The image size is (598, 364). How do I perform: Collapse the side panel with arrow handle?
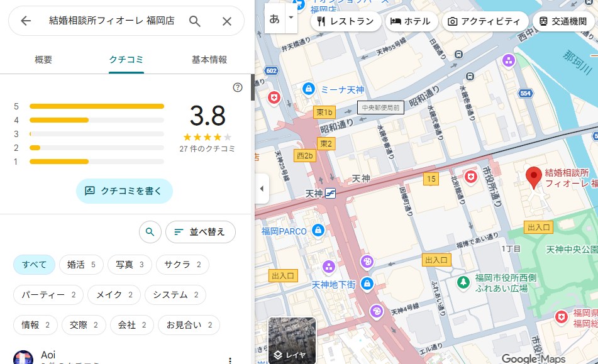[x=262, y=189]
